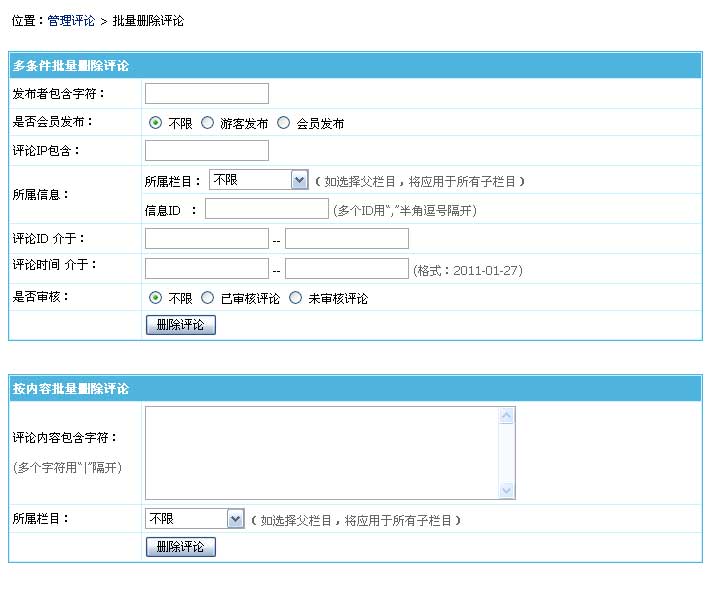
Task: Click the start 评论时间 date field
Action: pyautogui.click(x=207, y=269)
